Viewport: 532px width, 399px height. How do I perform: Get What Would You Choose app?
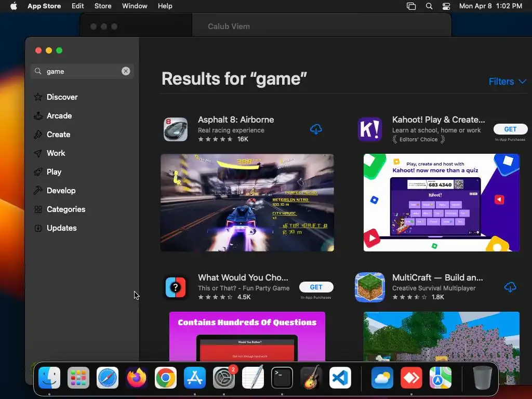(316, 287)
